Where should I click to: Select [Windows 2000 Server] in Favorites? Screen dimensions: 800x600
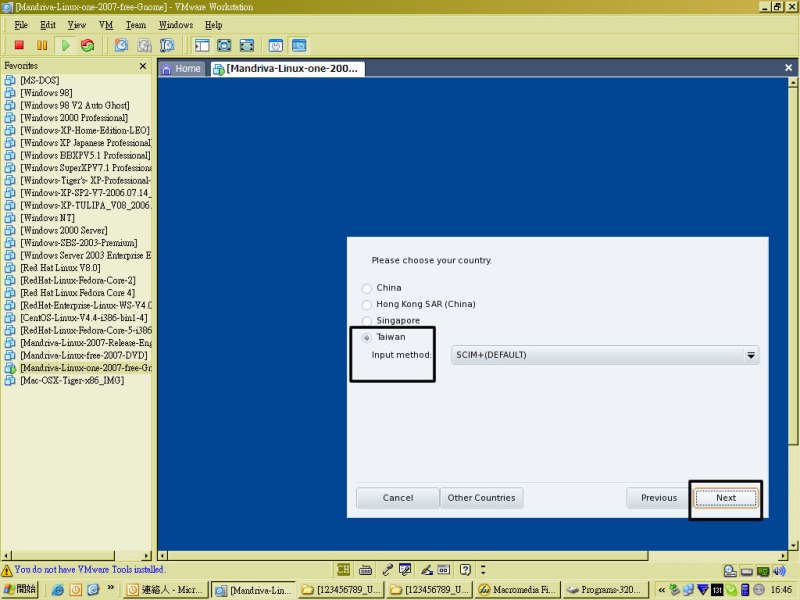coord(64,231)
